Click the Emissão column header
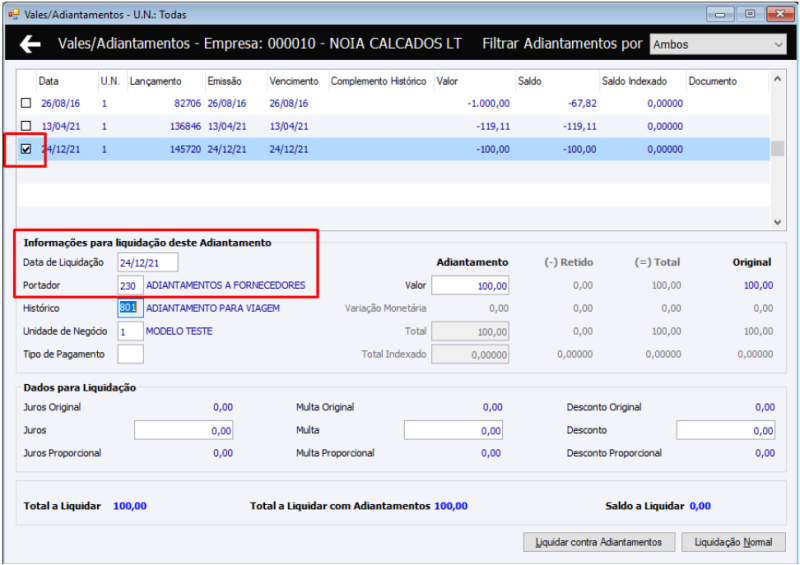800x565 pixels. [224, 81]
